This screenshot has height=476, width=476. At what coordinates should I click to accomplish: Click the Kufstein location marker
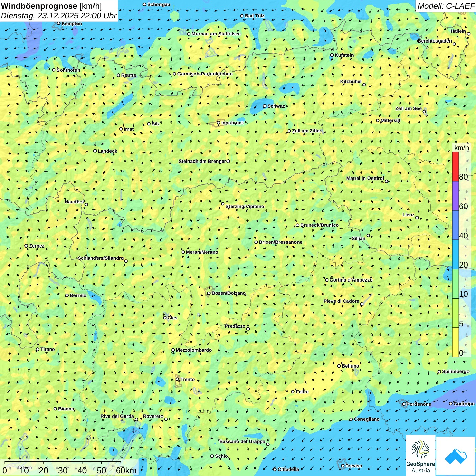(x=332, y=55)
